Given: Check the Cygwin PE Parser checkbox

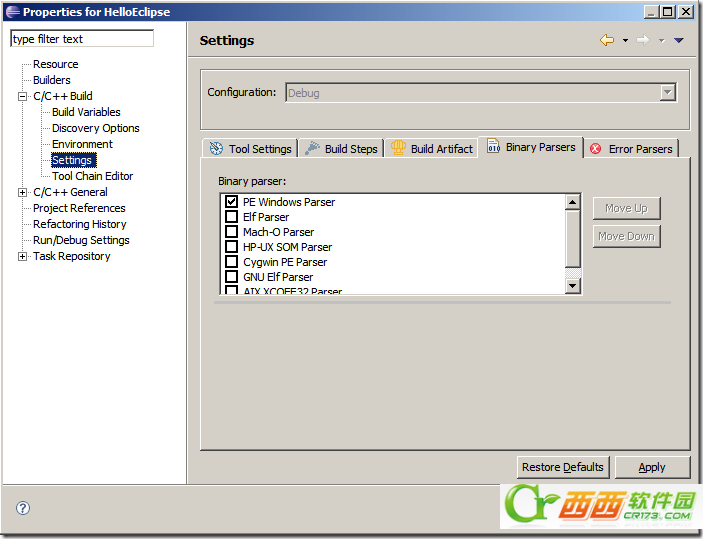Looking at the screenshot, I should (231, 261).
